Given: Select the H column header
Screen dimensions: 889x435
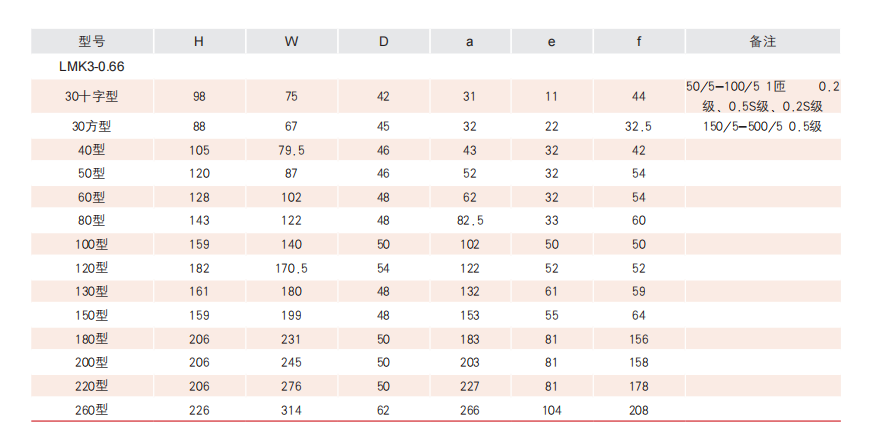Looking at the screenshot, I should click(199, 42).
